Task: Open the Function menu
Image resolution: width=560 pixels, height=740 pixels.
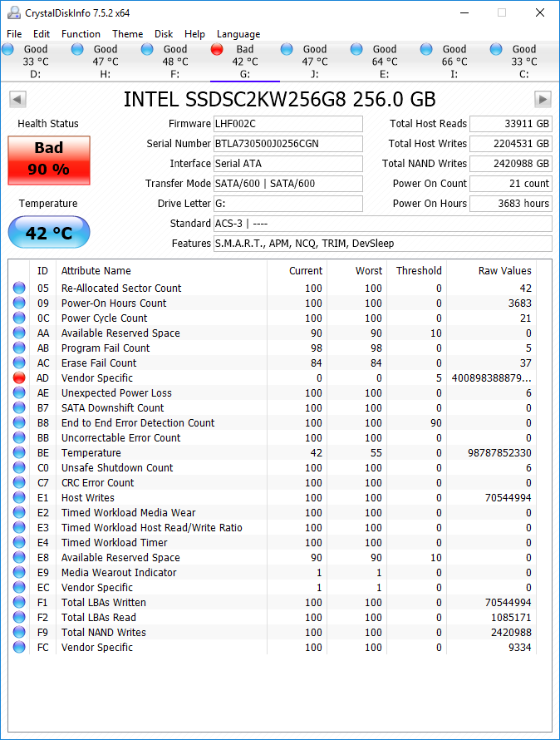Action: [x=81, y=34]
